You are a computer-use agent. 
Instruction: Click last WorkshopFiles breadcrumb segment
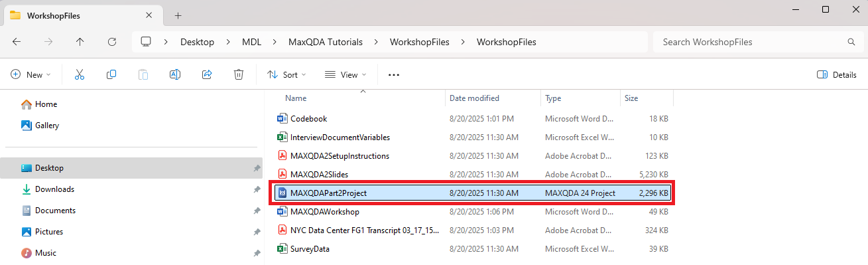507,42
